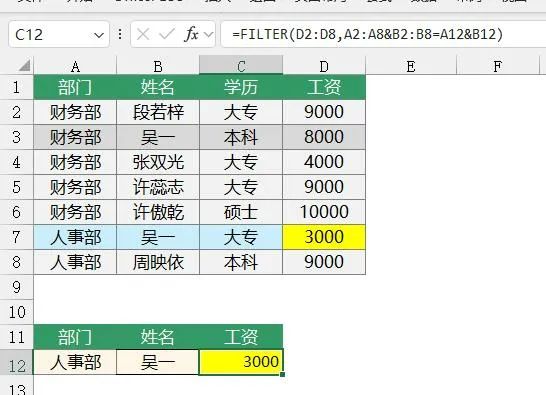Click the three-dot formula bar handle
The image size is (546, 395).
coord(120,34)
